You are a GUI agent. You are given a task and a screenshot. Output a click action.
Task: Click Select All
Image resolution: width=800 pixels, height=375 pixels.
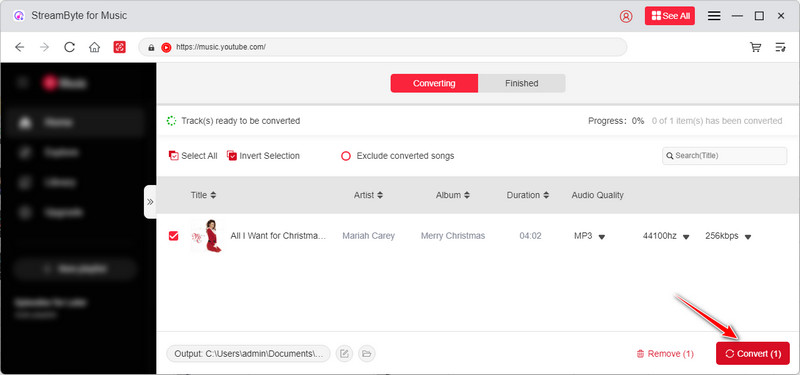(x=193, y=156)
